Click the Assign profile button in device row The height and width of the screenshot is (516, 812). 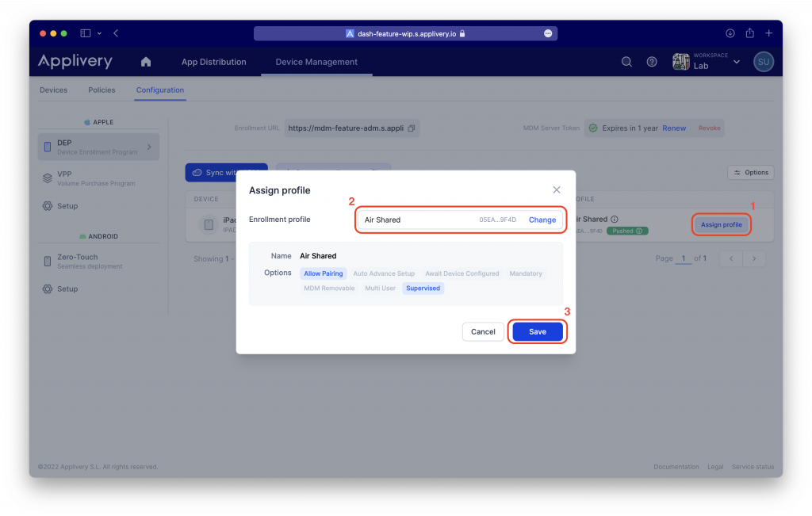pos(722,224)
